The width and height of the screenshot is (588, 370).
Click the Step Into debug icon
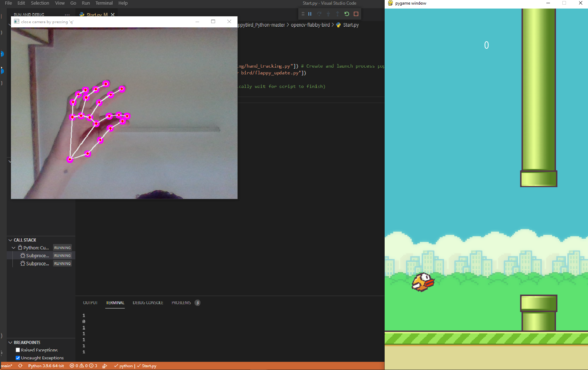(x=328, y=14)
